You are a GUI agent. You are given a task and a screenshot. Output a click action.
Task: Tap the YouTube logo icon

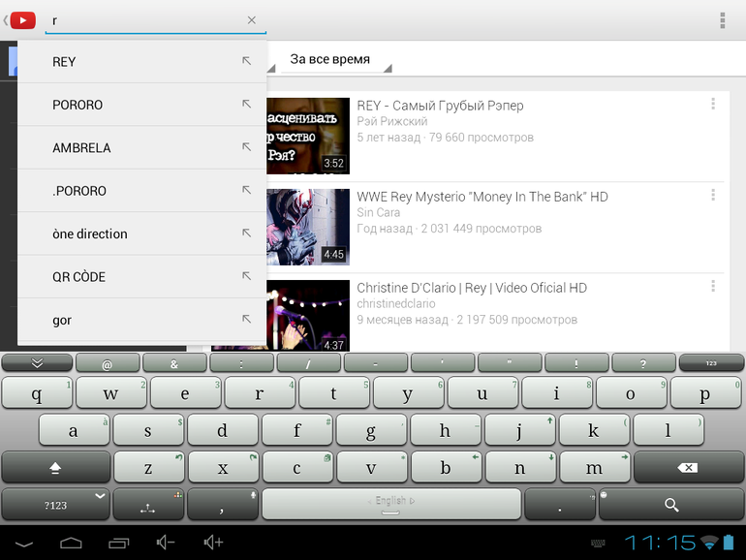[x=23, y=20]
